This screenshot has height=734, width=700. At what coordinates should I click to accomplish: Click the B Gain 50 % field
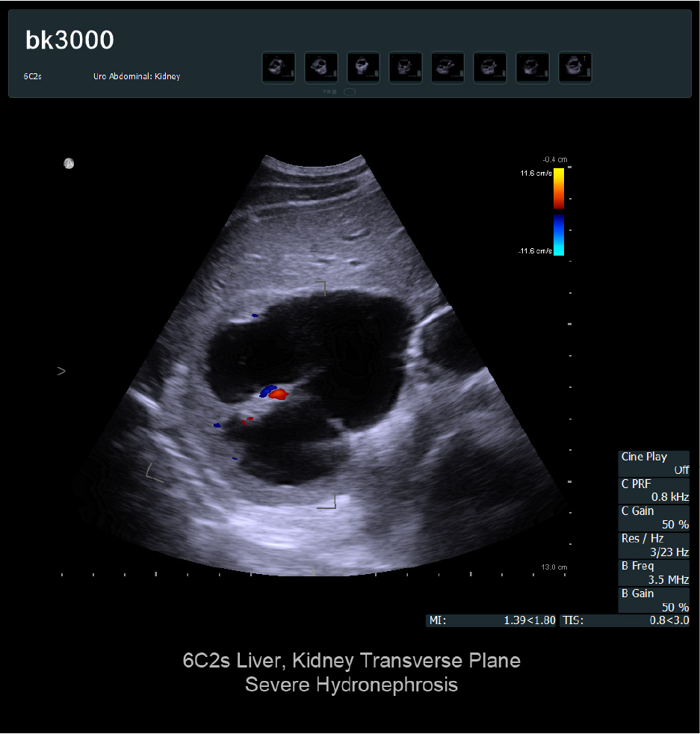[654, 600]
